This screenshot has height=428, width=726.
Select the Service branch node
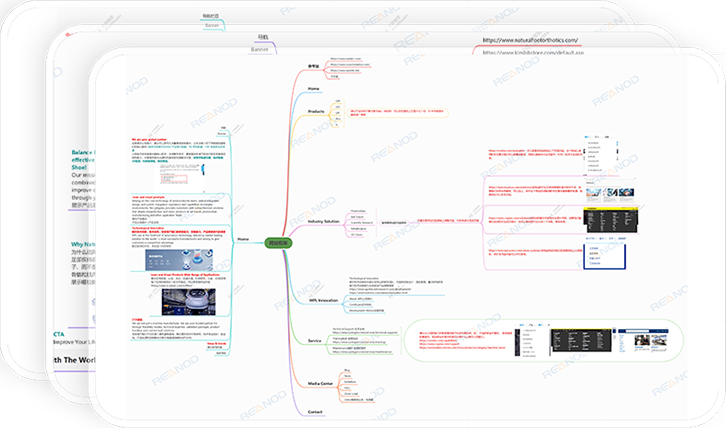[x=314, y=341]
